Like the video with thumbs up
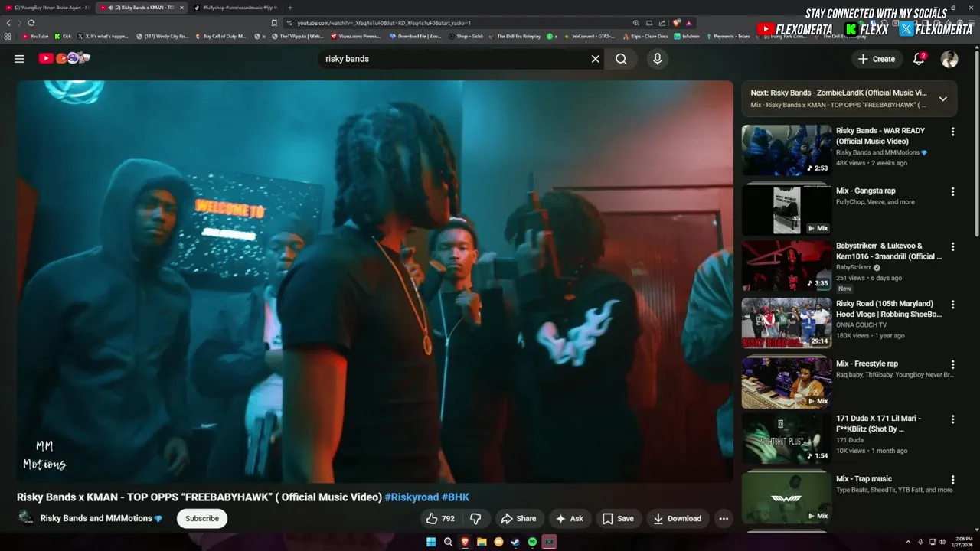The height and width of the screenshot is (551, 980). [440, 518]
